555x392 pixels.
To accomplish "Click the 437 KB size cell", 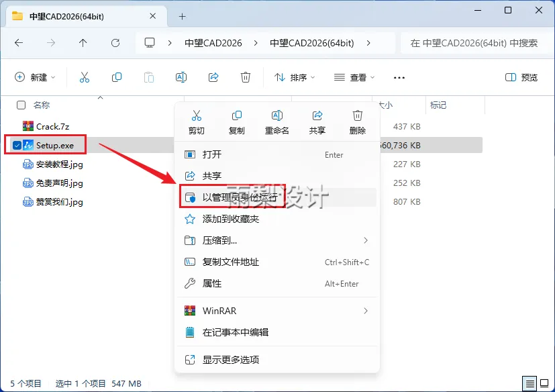I will coord(407,126).
